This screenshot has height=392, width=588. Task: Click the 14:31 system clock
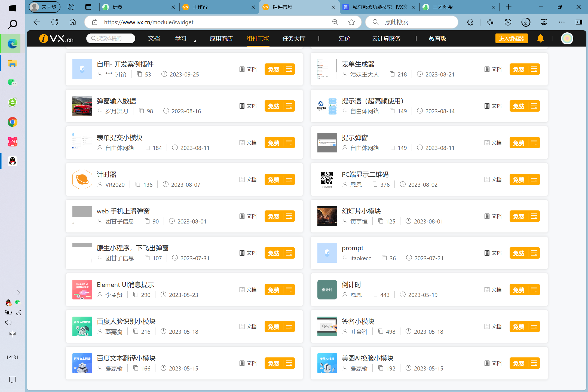tap(13, 357)
